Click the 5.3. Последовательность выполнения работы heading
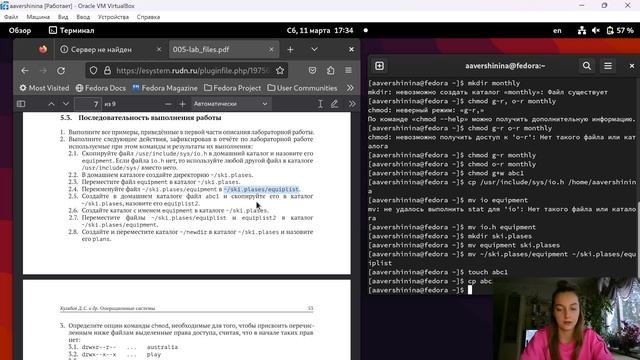 (141, 118)
